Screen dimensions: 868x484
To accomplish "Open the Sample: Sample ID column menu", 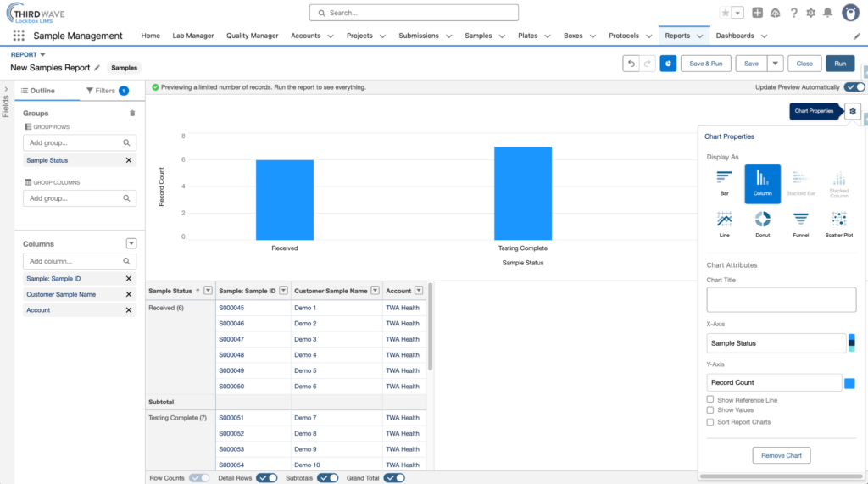I will [283, 291].
